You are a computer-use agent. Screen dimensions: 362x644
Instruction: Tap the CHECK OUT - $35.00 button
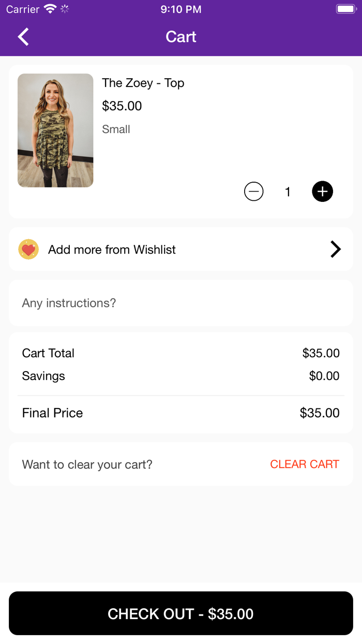(x=181, y=613)
